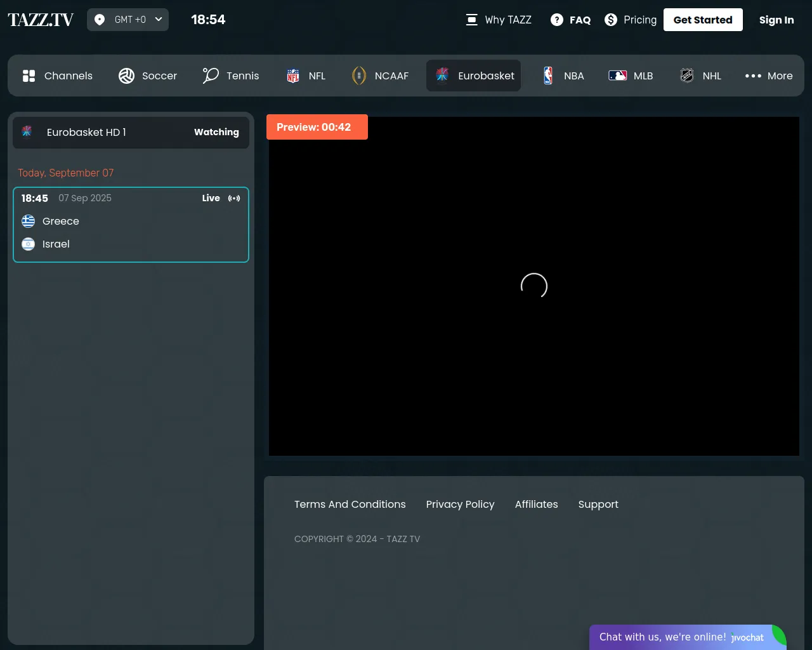Open the Privacy Policy link

(460, 505)
